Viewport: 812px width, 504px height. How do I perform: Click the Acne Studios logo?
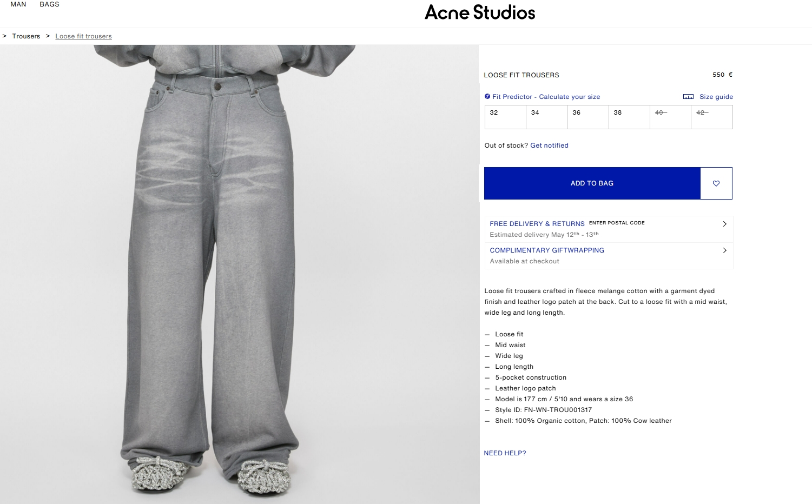(480, 12)
